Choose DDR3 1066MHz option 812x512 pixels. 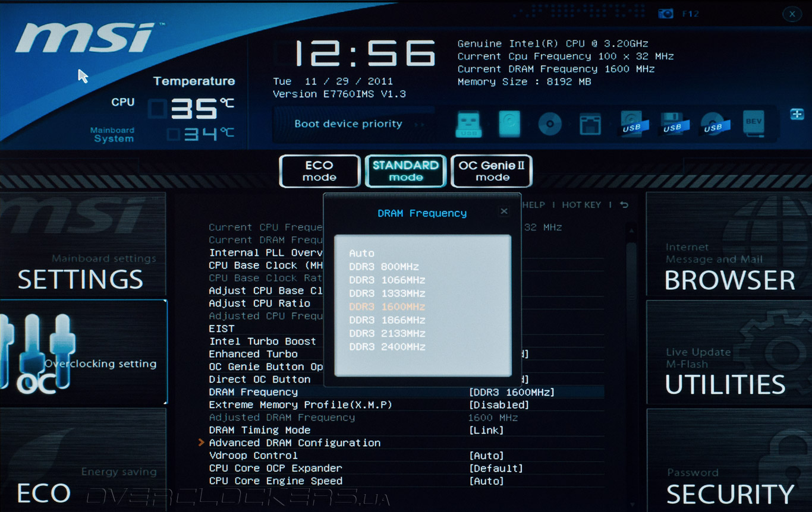387,280
